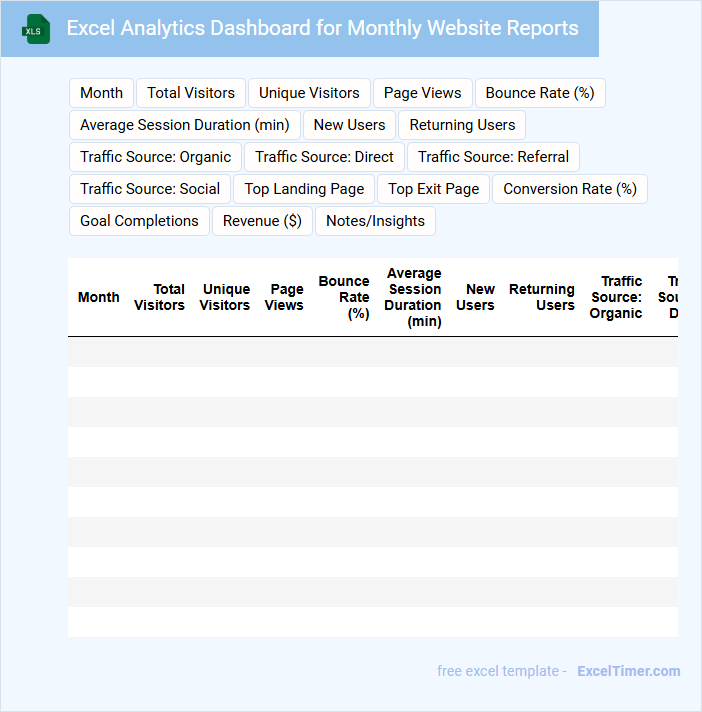Image resolution: width=702 pixels, height=712 pixels.
Task: Click the Month column header
Action: [x=99, y=297]
